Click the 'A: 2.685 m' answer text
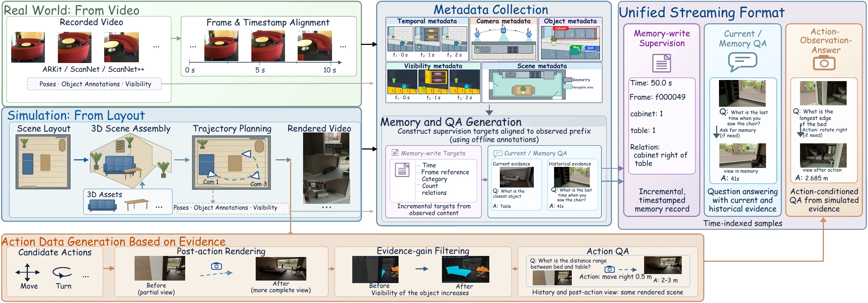Viewport: 868px width, 303px height. [x=812, y=178]
